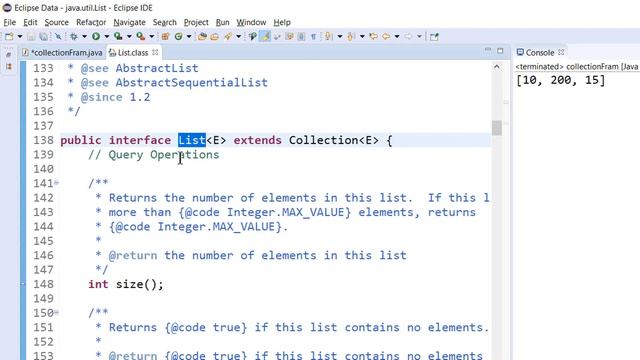Screen dimensions: 640x360
Task: Open the Search dropdown arrow
Action: click(x=238, y=36)
